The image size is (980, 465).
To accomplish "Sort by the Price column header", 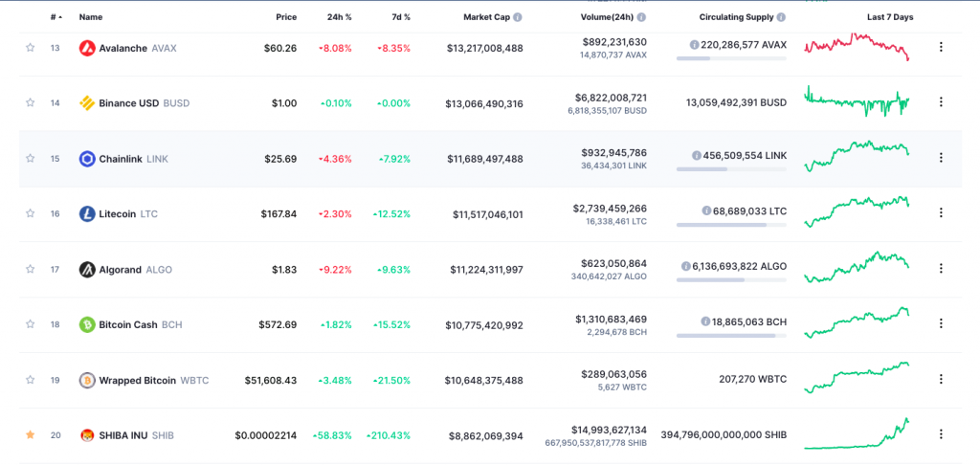I will [286, 17].
